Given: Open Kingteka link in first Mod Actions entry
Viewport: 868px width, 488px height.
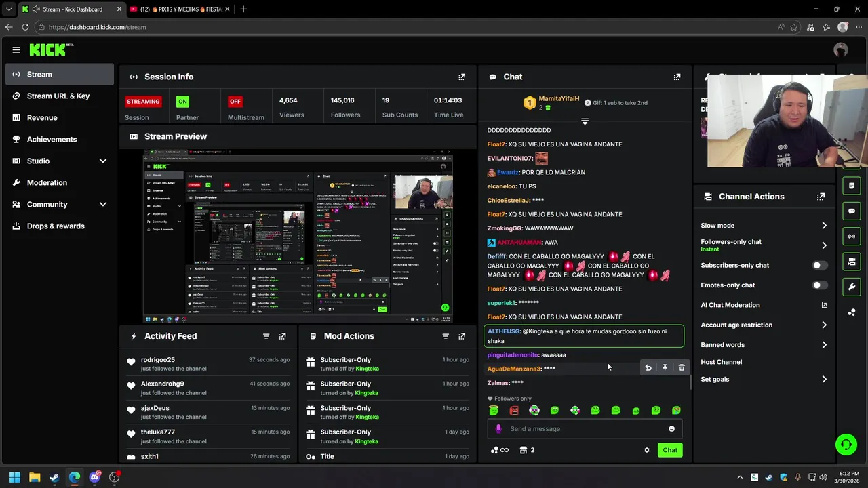Looking at the screenshot, I should pyautogui.click(x=367, y=369).
